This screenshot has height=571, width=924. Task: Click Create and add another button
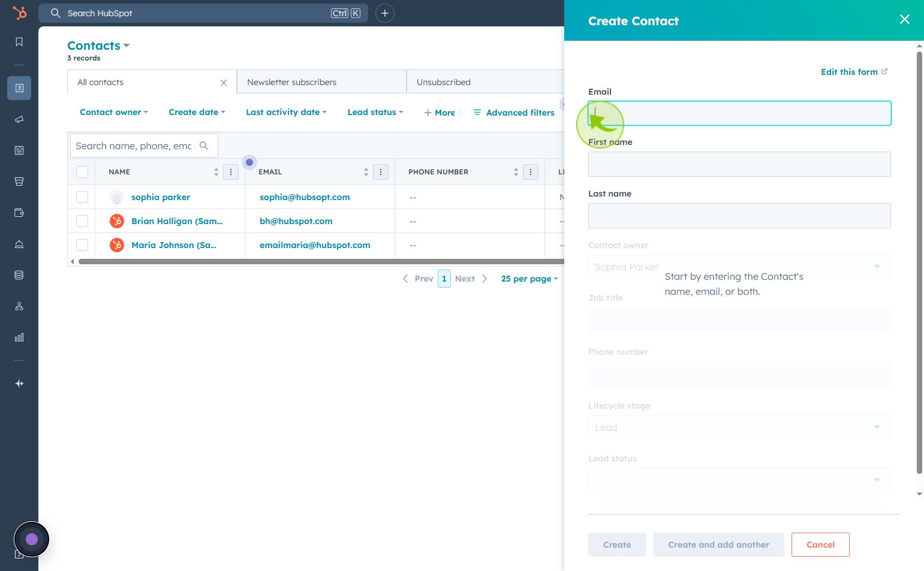718,545
